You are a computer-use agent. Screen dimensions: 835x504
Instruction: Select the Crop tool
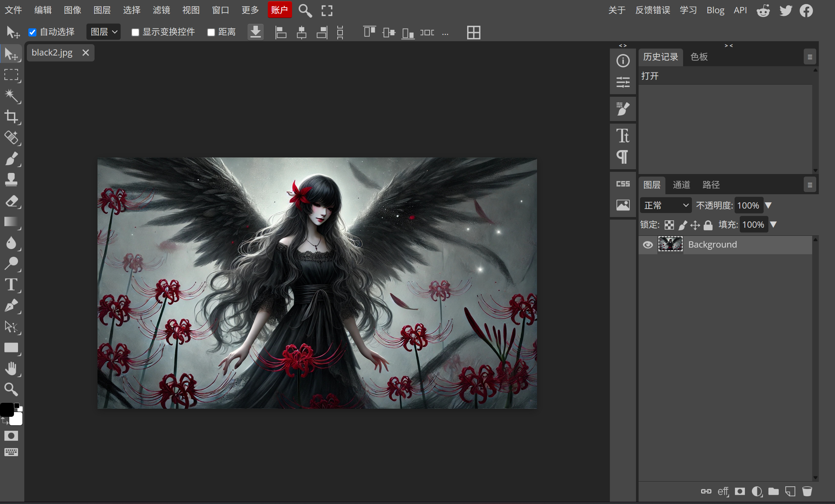11,117
